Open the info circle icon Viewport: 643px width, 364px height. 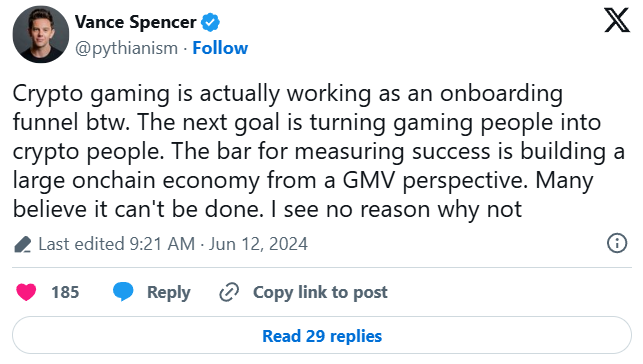(617, 243)
